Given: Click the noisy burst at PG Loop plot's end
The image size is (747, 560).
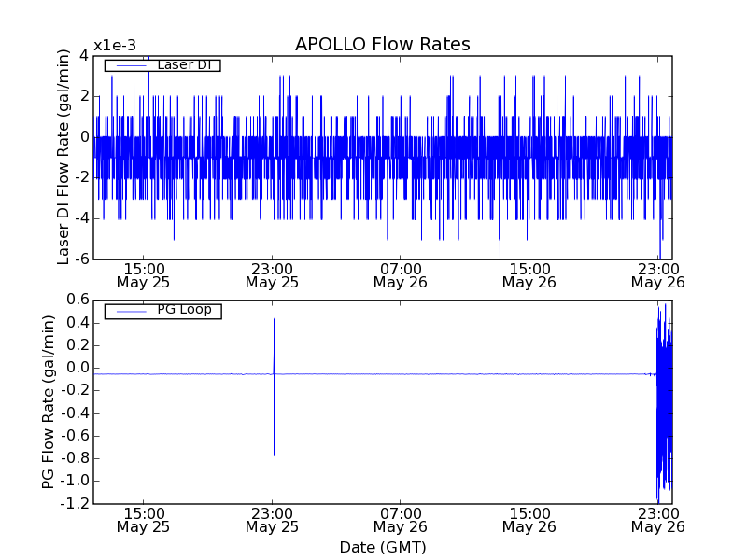Looking at the screenshot, I should [x=664, y=401].
